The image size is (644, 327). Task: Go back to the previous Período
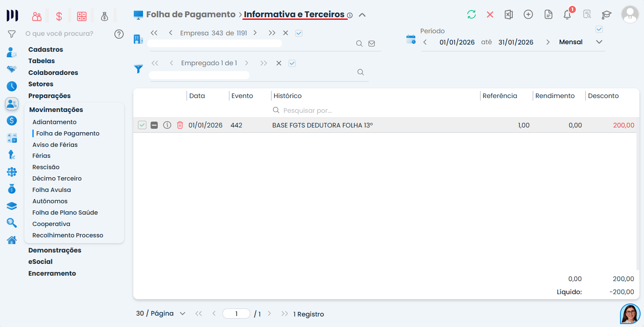pyautogui.click(x=425, y=42)
